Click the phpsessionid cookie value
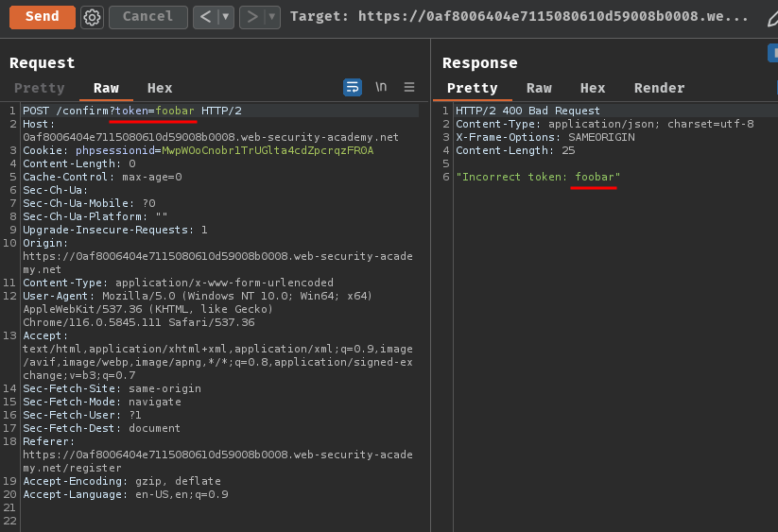Screen dimensions: 778x532 (268, 150)
